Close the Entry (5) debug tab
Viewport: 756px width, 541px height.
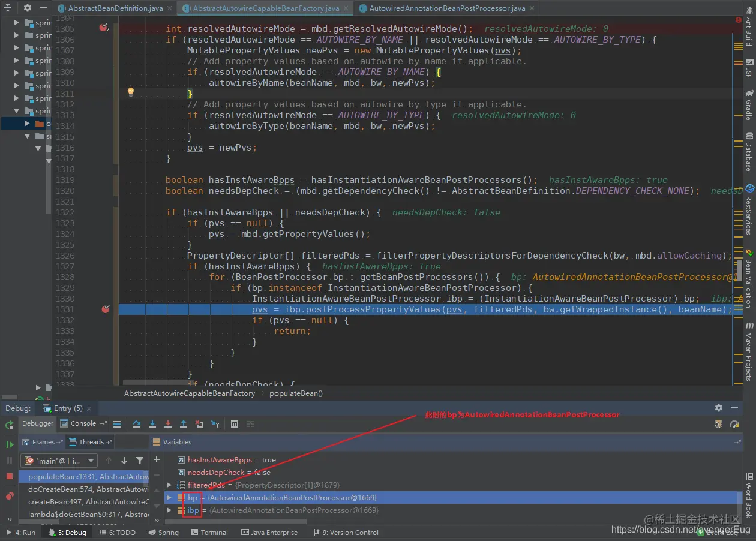click(x=89, y=408)
